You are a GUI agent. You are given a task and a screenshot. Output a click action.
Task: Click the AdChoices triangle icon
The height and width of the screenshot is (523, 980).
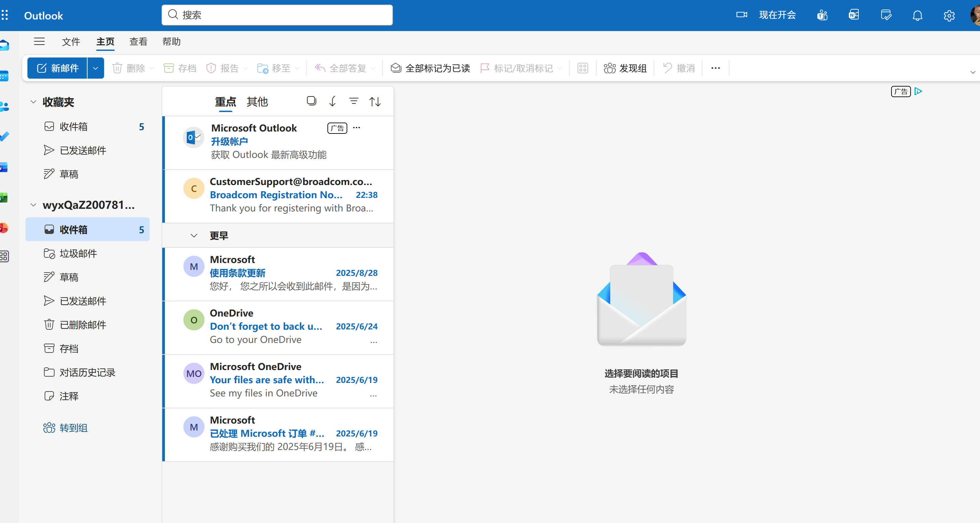918,91
